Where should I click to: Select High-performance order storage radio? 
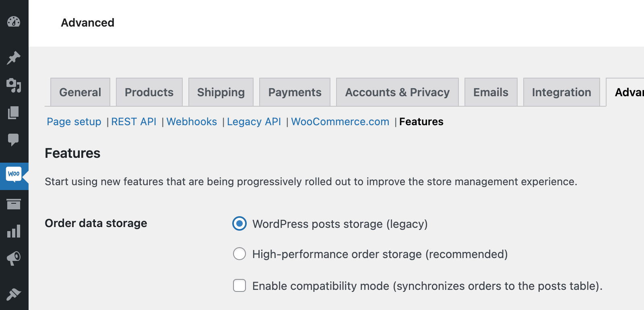[239, 254]
